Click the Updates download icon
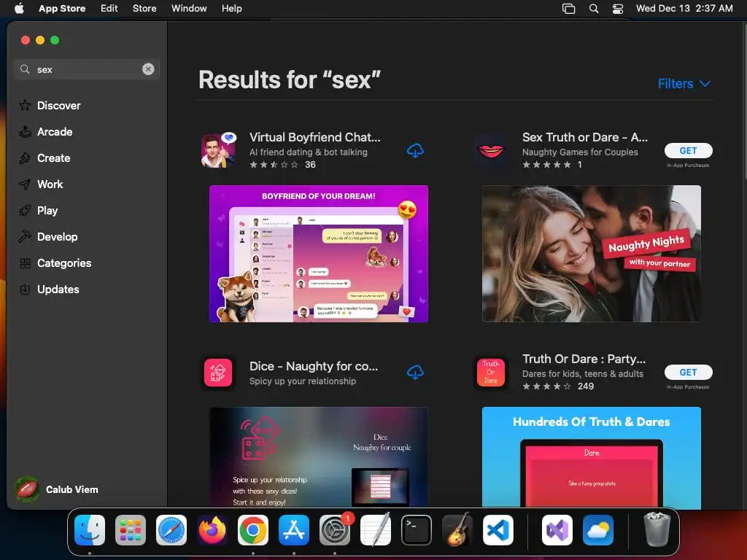The image size is (747, 560). point(25,289)
